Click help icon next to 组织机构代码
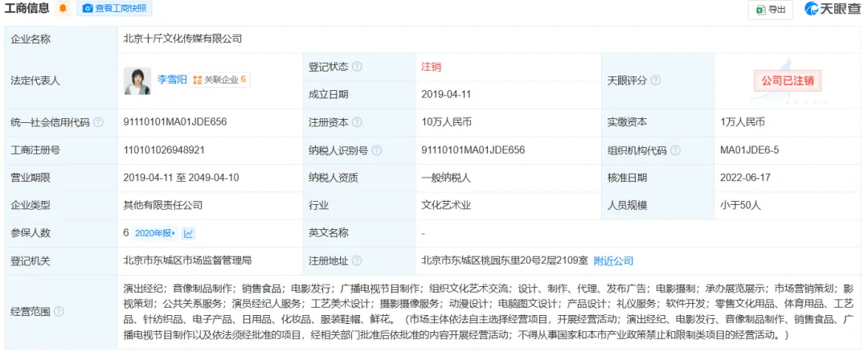 click(x=675, y=150)
